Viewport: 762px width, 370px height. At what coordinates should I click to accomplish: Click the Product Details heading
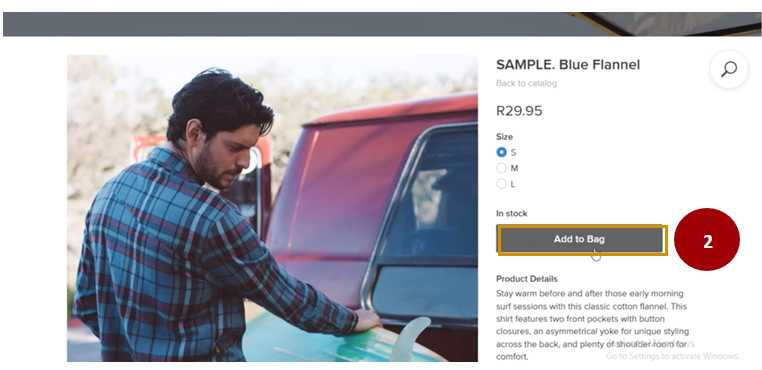coord(527,279)
